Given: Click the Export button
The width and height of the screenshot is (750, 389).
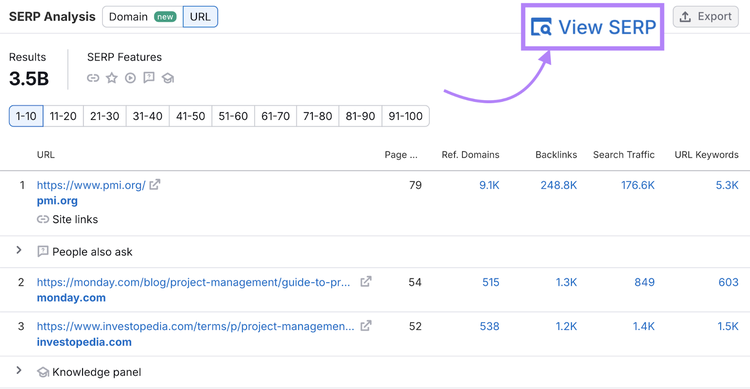Looking at the screenshot, I should tap(706, 17).
